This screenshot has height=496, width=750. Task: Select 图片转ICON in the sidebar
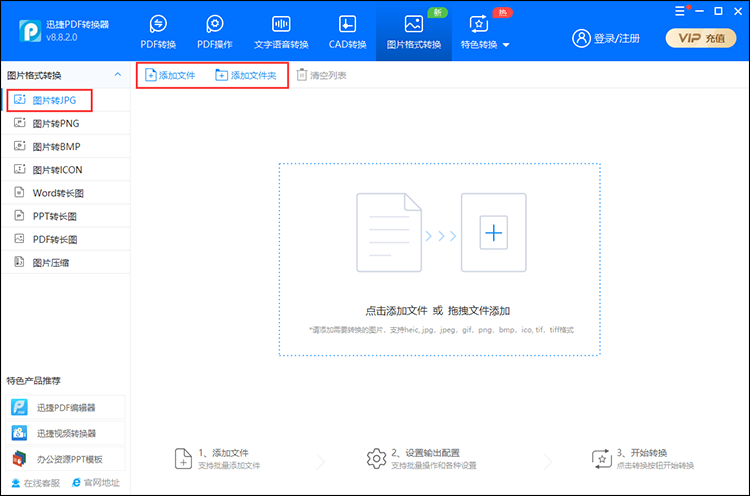coord(66,170)
